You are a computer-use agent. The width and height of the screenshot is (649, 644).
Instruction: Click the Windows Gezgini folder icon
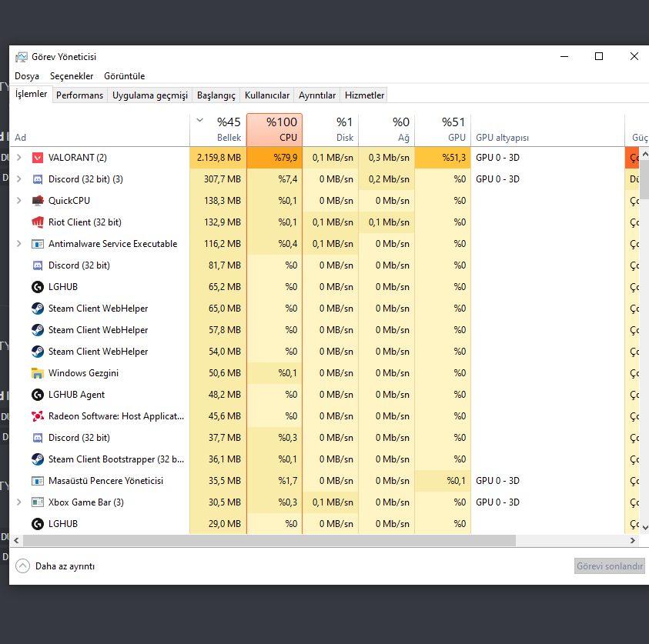point(38,373)
